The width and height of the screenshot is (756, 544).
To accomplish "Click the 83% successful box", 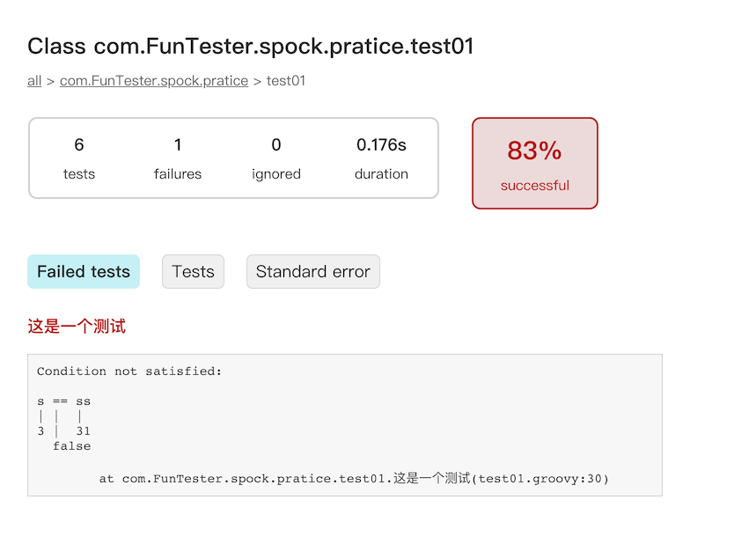I will tap(534, 163).
